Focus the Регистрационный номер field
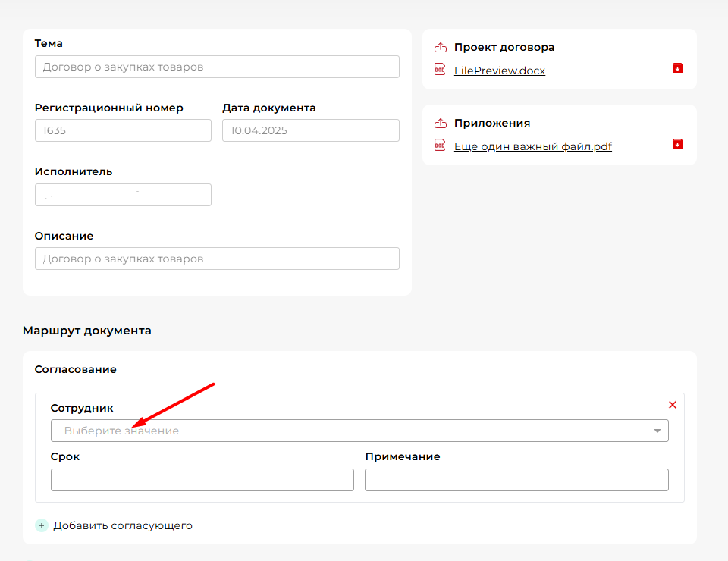The image size is (728, 561). pyautogui.click(x=123, y=130)
